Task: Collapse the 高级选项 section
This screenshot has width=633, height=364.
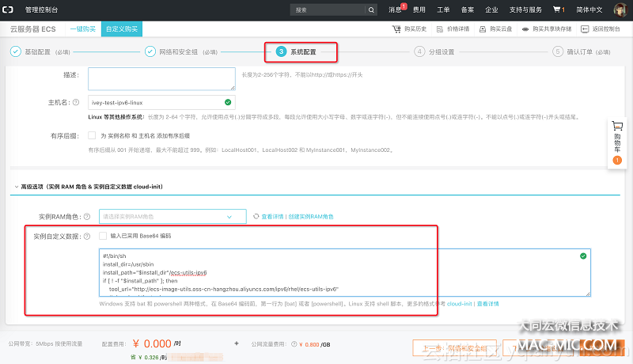Action: pos(16,188)
